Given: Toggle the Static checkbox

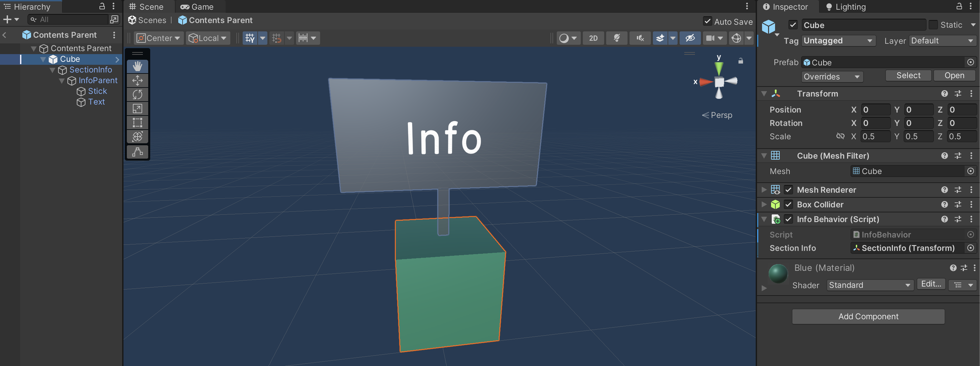Looking at the screenshot, I should (933, 25).
